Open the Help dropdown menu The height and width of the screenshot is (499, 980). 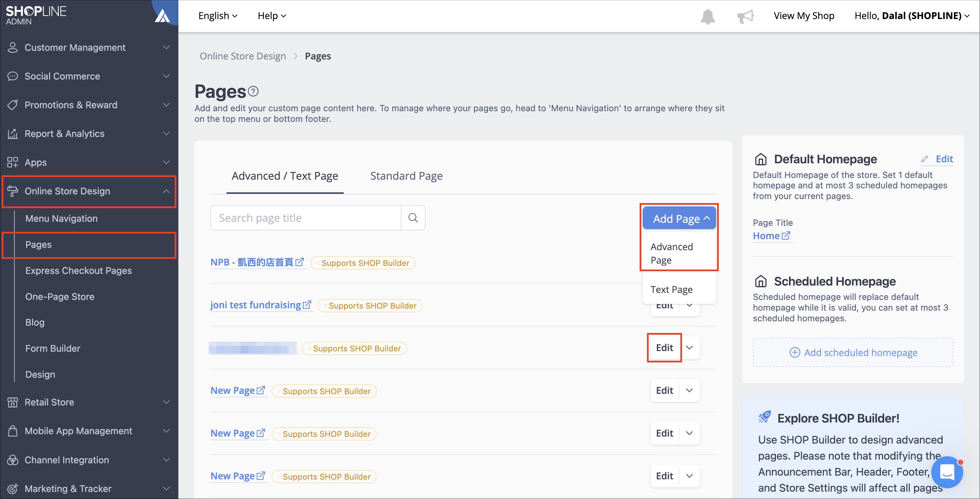point(272,16)
